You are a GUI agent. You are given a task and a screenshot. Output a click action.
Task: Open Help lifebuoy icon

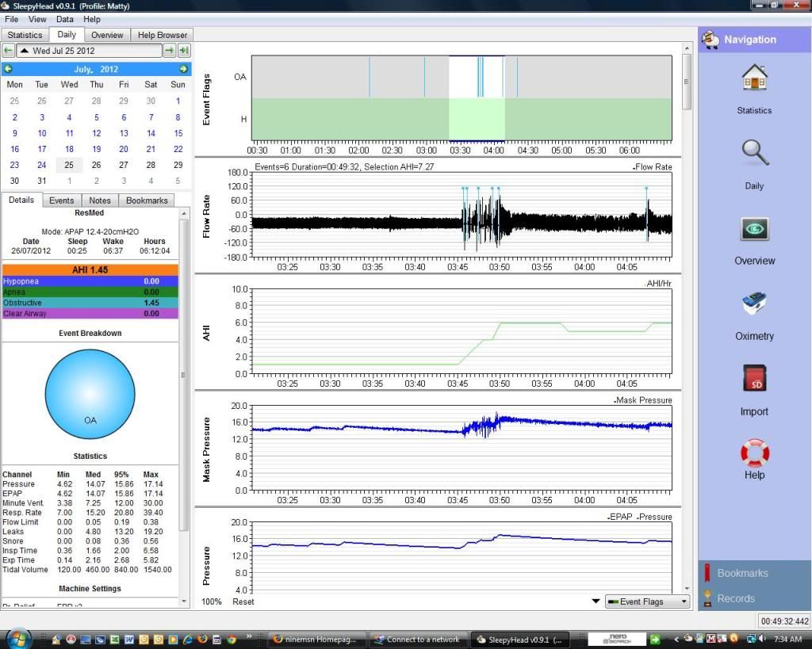[x=754, y=454]
